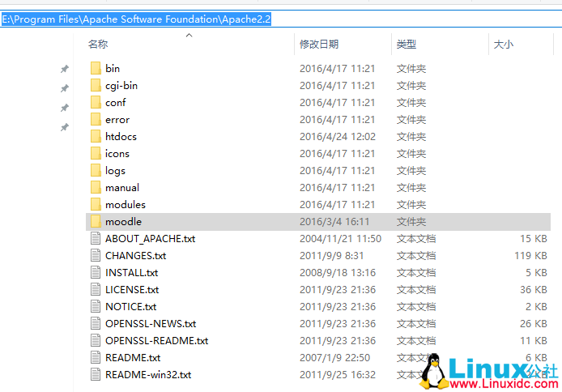This screenshot has width=562, height=392.
Task: Click the 26 KB size of OPENSSL-NEWS.txt
Action: pos(534,324)
